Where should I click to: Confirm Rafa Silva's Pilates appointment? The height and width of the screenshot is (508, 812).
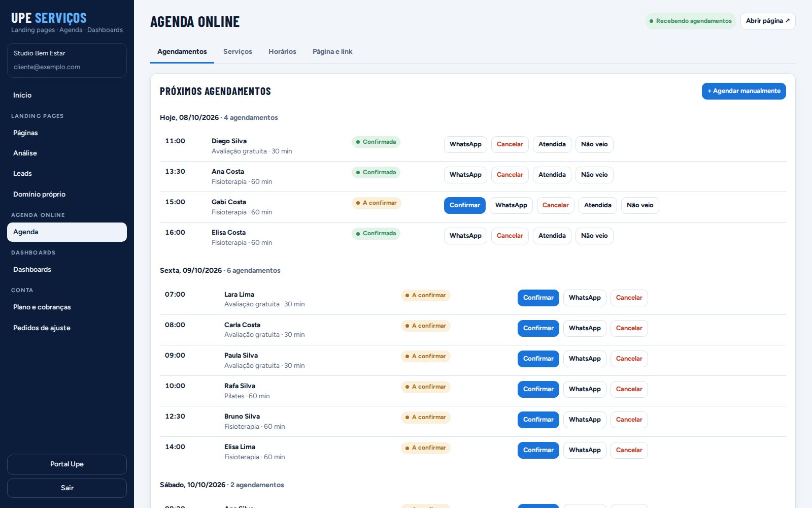[538, 389]
